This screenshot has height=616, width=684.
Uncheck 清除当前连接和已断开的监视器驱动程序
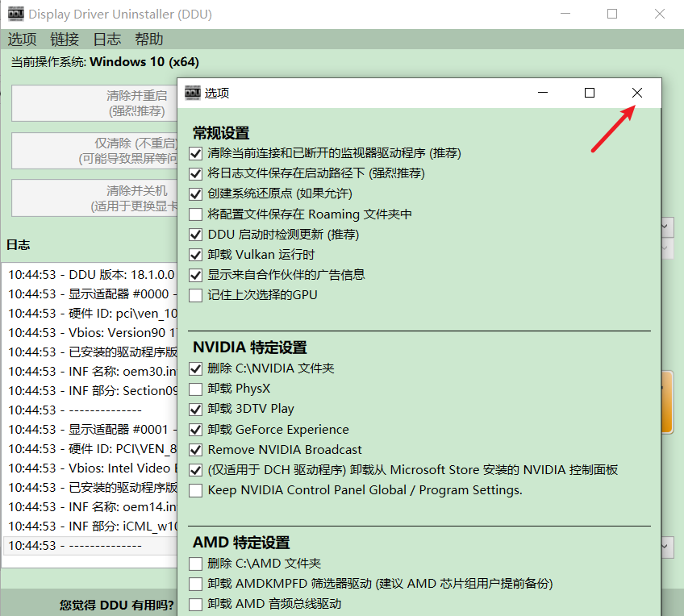click(195, 153)
